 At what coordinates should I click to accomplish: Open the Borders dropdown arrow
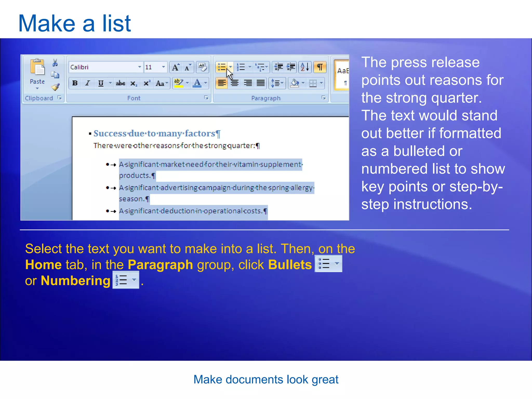point(322,83)
